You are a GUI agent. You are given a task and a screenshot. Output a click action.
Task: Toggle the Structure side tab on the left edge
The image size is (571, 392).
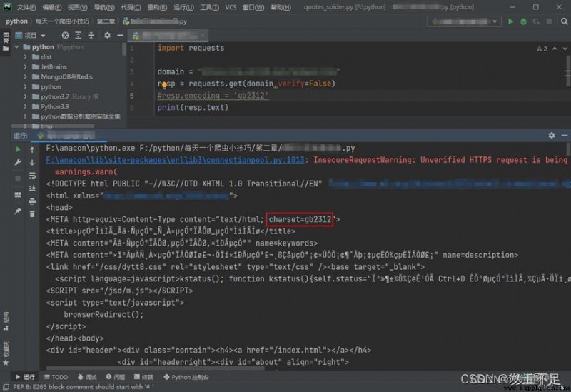click(6, 321)
